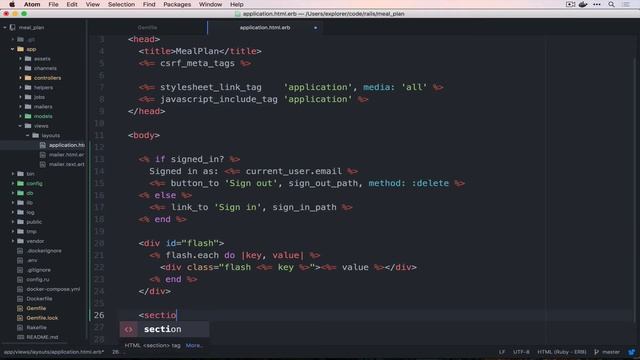640x360 pixels.
Task: Click the db folder icon
Action: click(x=20, y=193)
